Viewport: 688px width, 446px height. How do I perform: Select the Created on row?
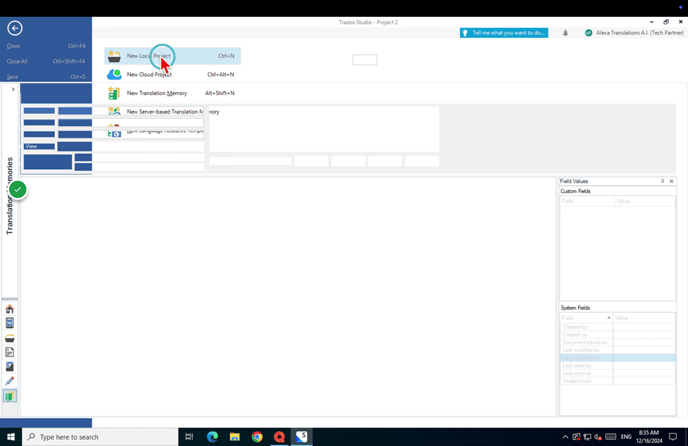[x=618, y=334]
